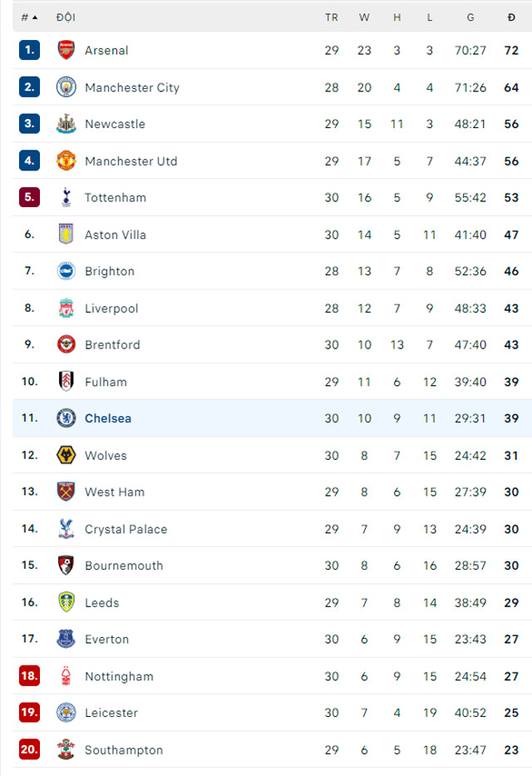Click the maroon rank 5 badge
This screenshot has width=532, height=776.
coord(29,197)
